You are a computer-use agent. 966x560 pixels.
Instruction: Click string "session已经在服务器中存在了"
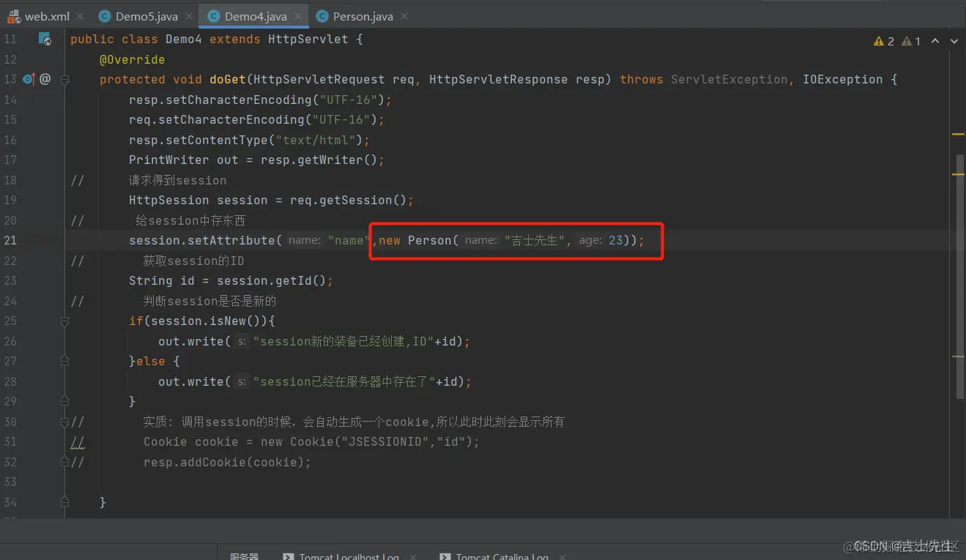point(345,381)
